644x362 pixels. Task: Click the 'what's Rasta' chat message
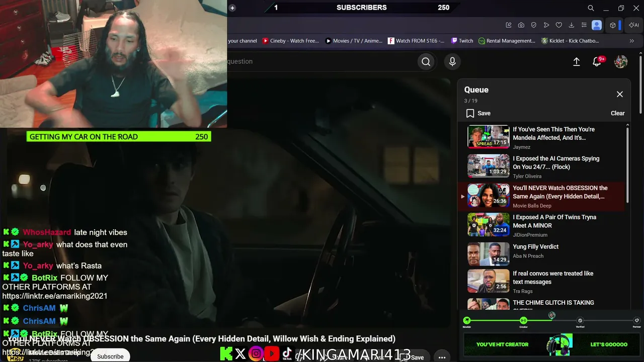coord(79,265)
